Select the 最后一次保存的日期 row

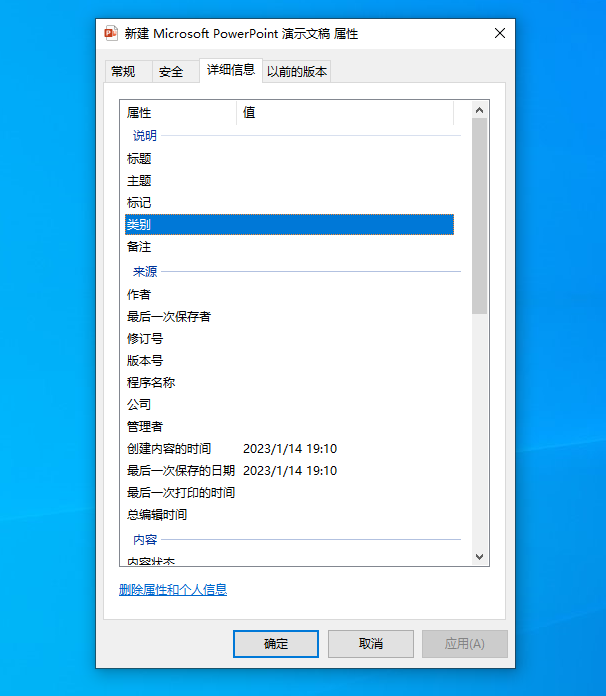pyautogui.click(x=289, y=471)
